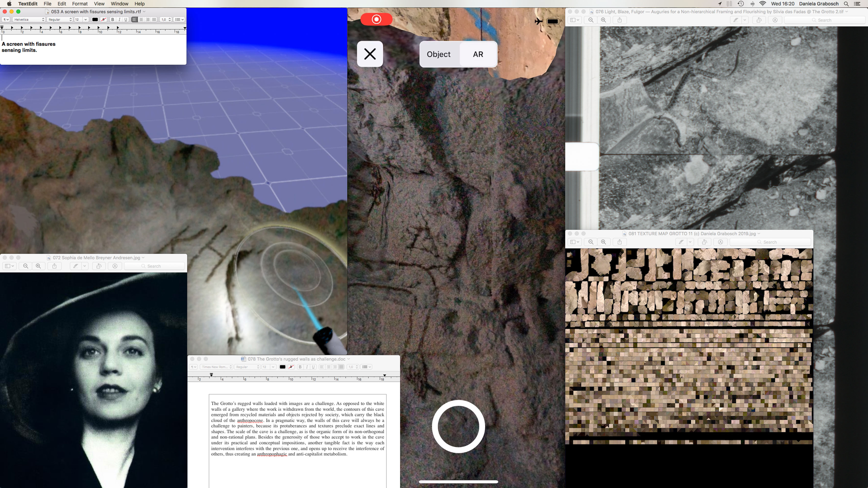Rotate the image in the 072 Sophia window
Screen dimensions: 868x488
click(99, 266)
